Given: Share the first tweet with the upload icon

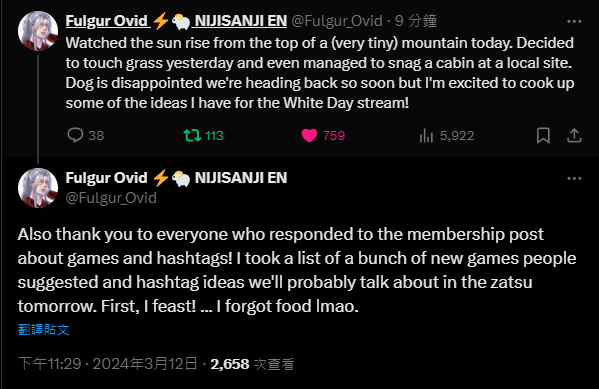Looking at the screenshot, I should [x=574, y=136].
